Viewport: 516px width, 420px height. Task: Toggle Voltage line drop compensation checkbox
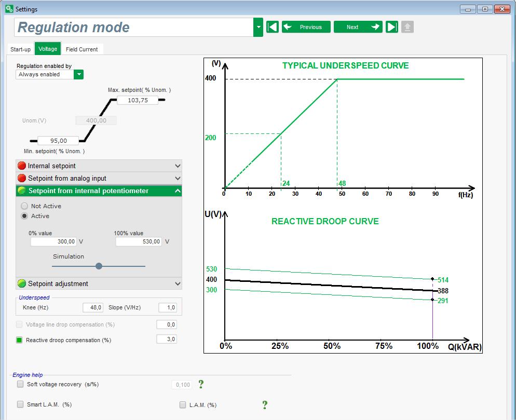[x=19, y=324]
